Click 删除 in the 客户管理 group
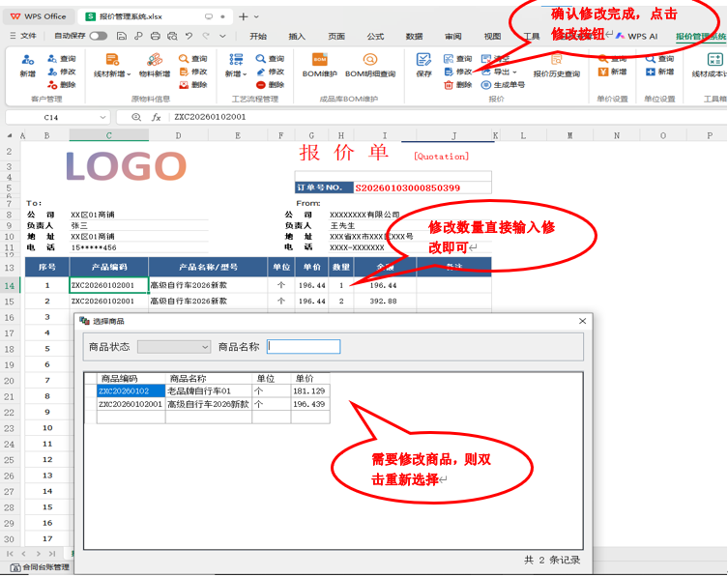 [62, 84]
